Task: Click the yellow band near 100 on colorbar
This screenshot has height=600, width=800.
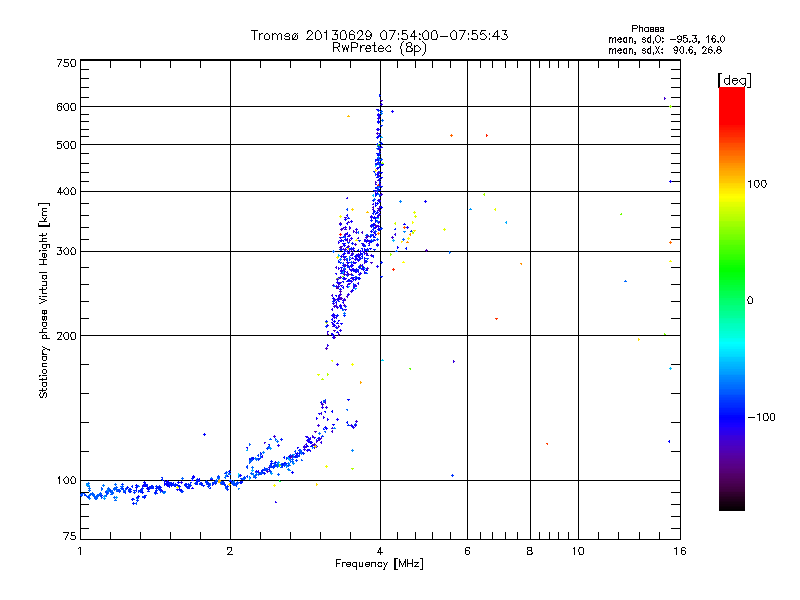Action: click(x=732, y=191)
